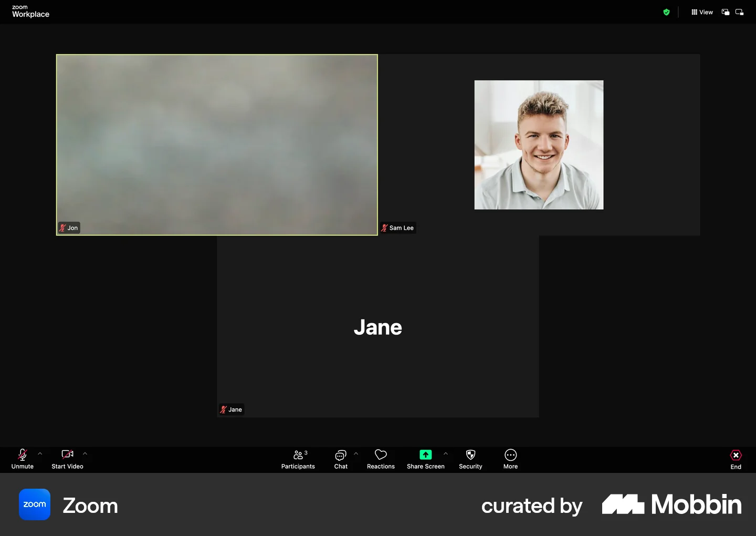The width and height of the screenshot is (756, 536).
Task: Click muted microphone icon on Jane's name tag
Action: point(223,410)
